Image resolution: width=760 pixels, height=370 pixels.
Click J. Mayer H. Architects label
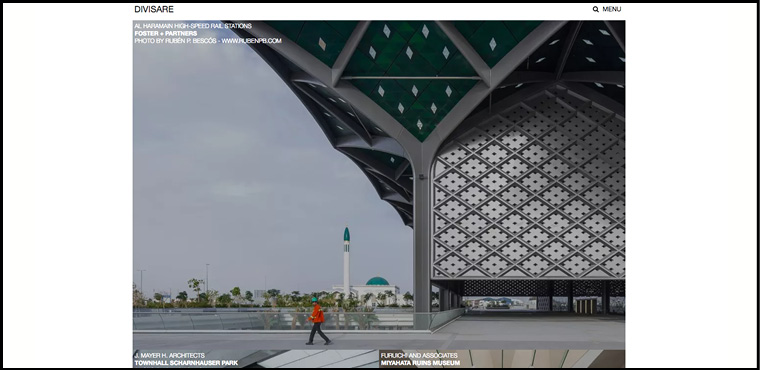(170, 355)
